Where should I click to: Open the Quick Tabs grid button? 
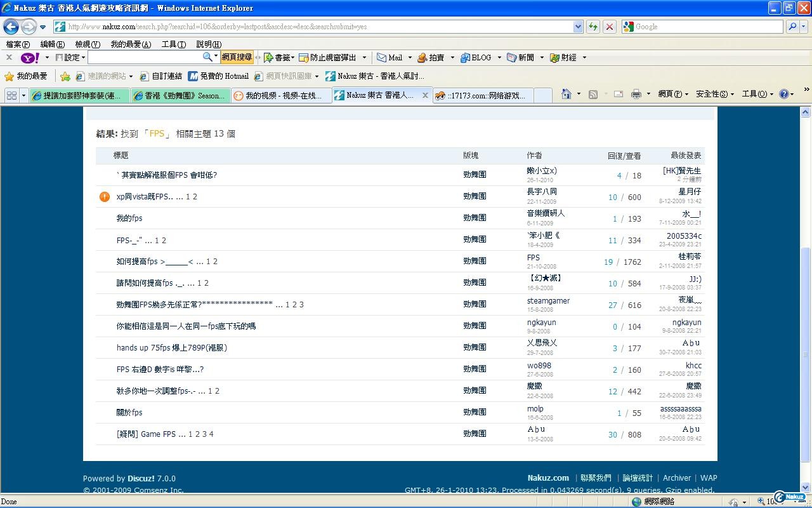11,95
